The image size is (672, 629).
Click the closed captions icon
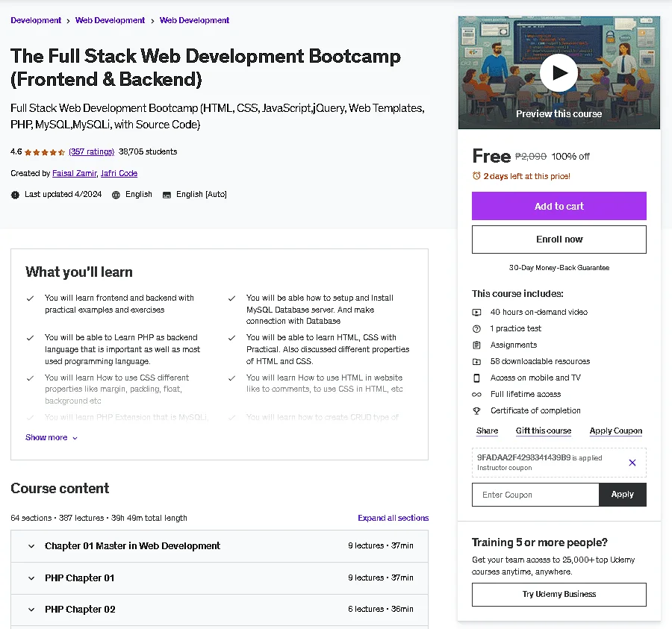[x=167, y=195]
